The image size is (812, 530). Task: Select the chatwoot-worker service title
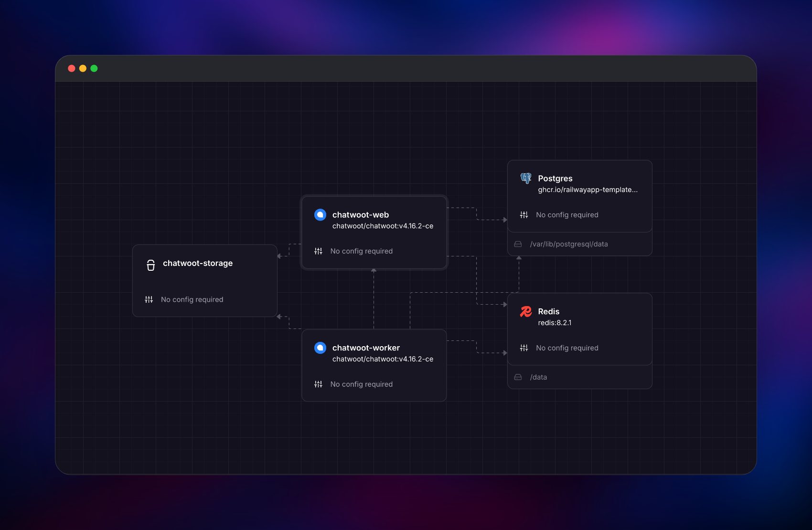pyautogui.click(x=366, y=348)
